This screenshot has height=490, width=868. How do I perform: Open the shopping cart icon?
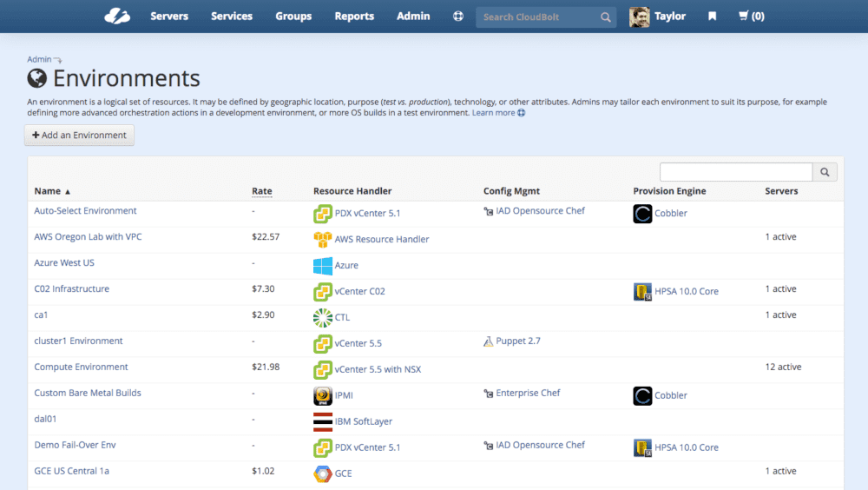coord(751,16)
